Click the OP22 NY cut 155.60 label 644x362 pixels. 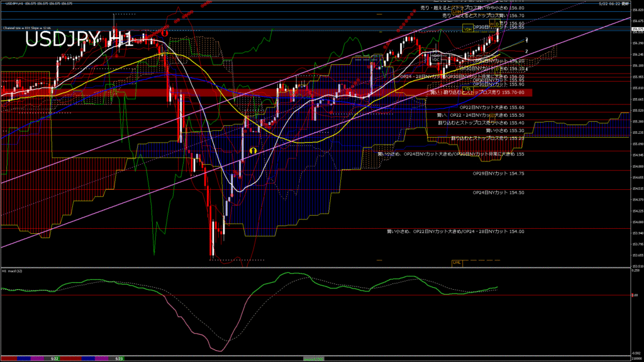492,107
